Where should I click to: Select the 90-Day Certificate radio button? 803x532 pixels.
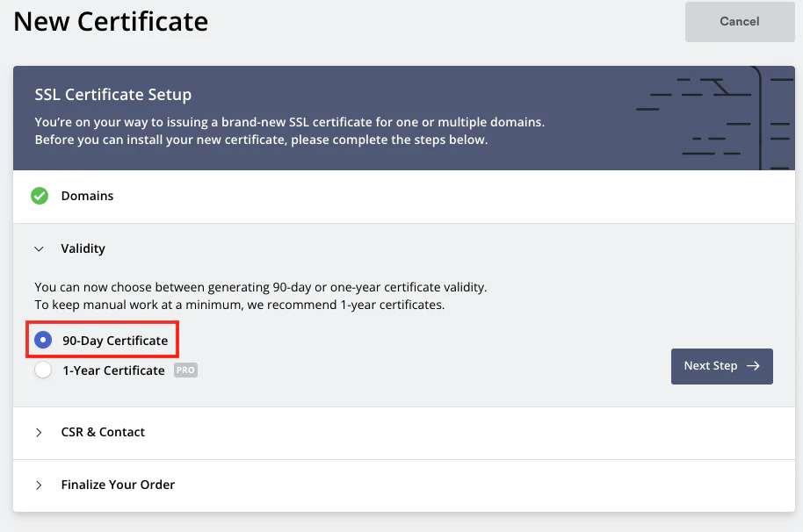pyautogui.click(x=43, y=341)
